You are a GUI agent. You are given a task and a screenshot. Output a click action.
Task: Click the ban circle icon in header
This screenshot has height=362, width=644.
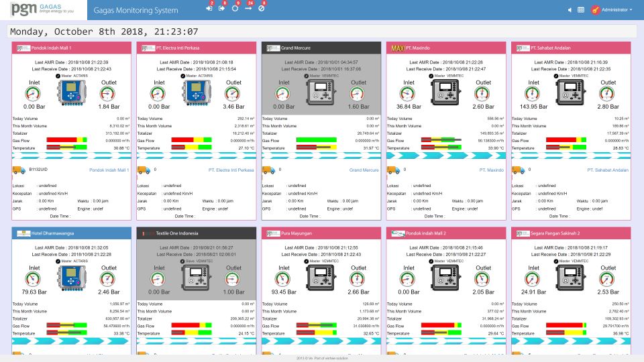[x=261, y=8]
